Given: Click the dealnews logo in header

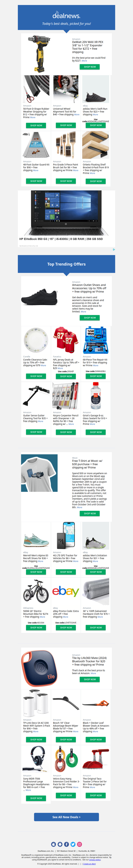Looking at the screenshot, I should pyautogui.click(x=66, y=16).
